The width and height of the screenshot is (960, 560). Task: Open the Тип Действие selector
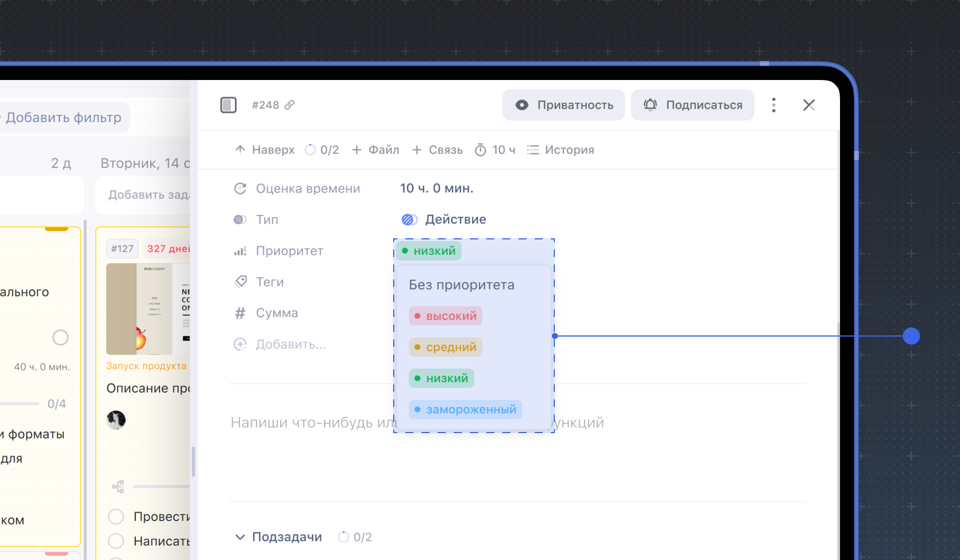pyautogui.click(x=444, y=219)
